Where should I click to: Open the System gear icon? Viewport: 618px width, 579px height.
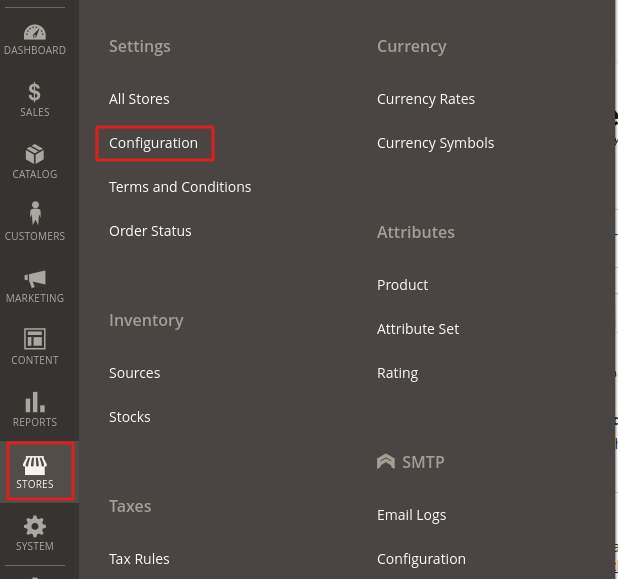[35, 527]
